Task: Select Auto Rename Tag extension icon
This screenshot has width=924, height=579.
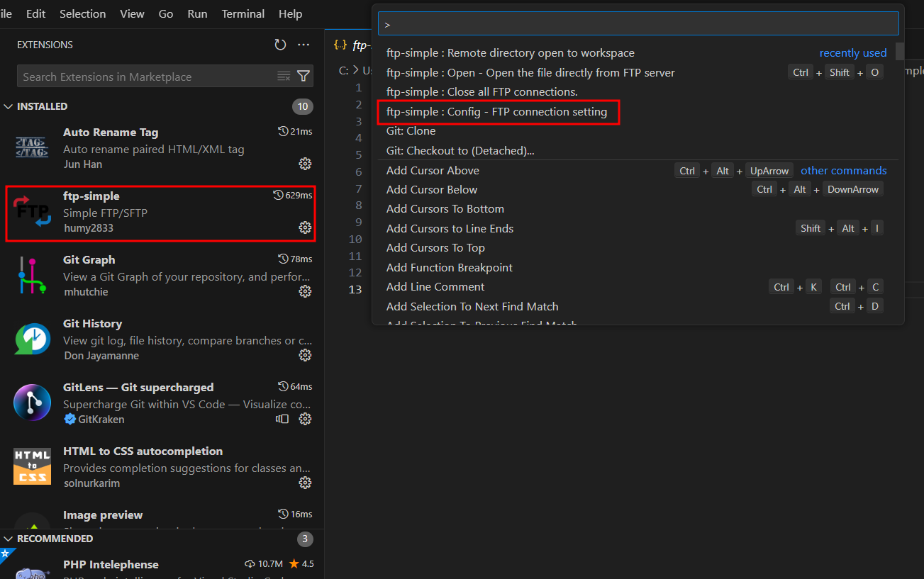Action: [x=32, y=147]
